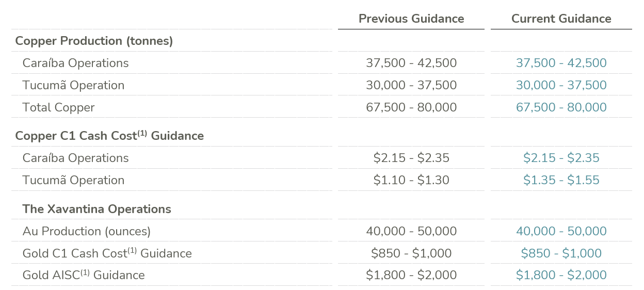Click Caraíba Operations under C1 Cash Cost
Viewport: 644px width, 290px height.
click(x=75, y=158)
